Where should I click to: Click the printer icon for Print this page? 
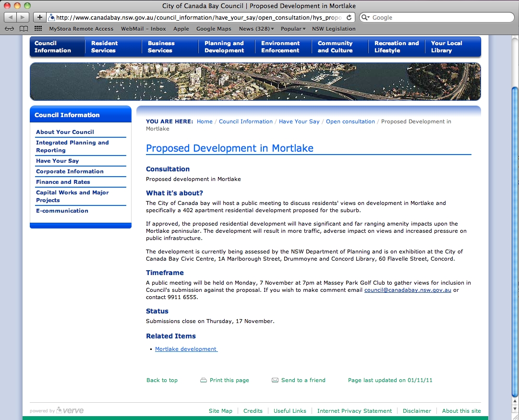(204, 380)
